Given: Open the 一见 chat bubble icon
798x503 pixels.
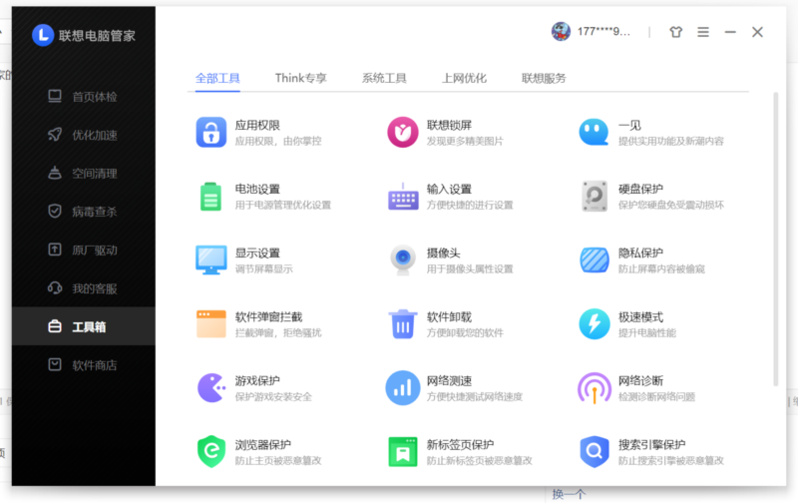Looking at the screenshot, I should point(594,132).
